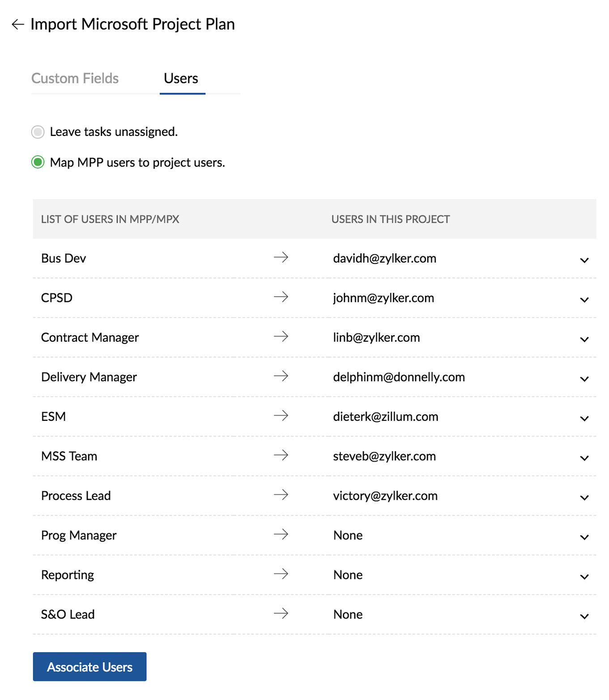Click the Delivery Manager MPP user name
Viewport: 609px width, 700px height.
[x=89, y=378]
